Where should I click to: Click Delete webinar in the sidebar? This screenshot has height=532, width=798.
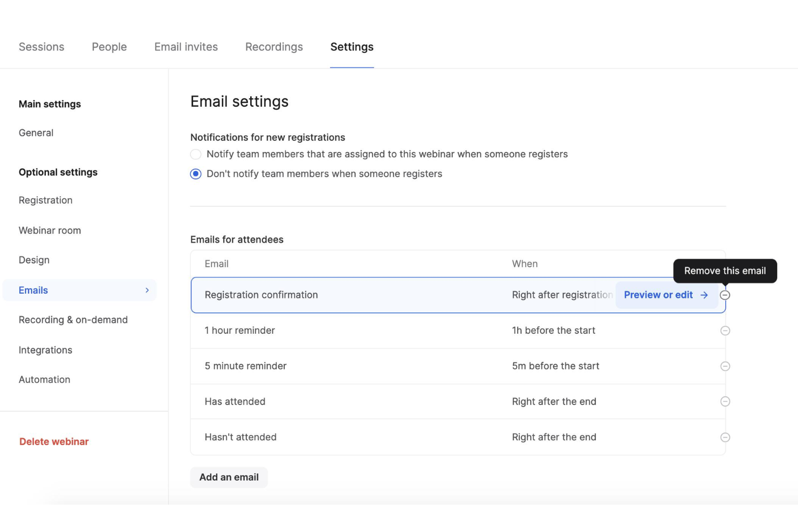click(x=53, y=441)
